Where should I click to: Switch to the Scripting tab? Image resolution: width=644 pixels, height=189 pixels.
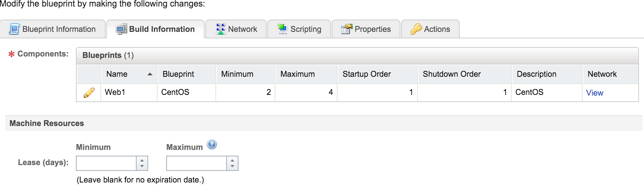tap(305, 29)
